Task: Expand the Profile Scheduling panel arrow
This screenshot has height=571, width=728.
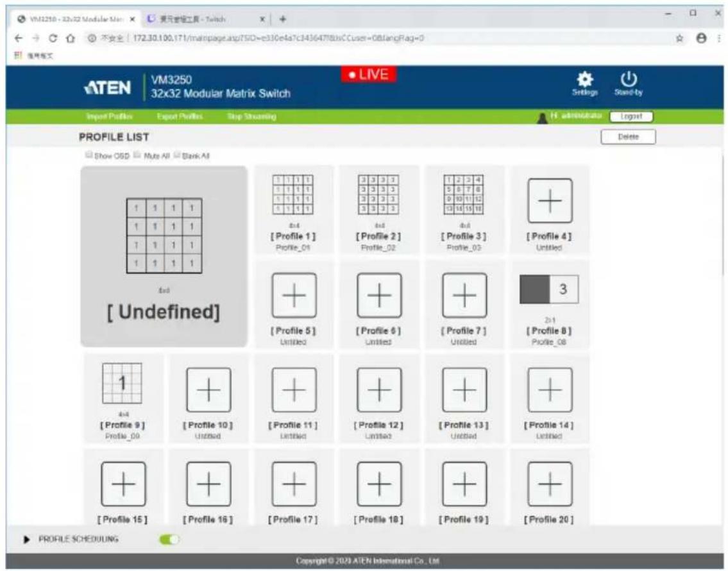Action: 26,539
